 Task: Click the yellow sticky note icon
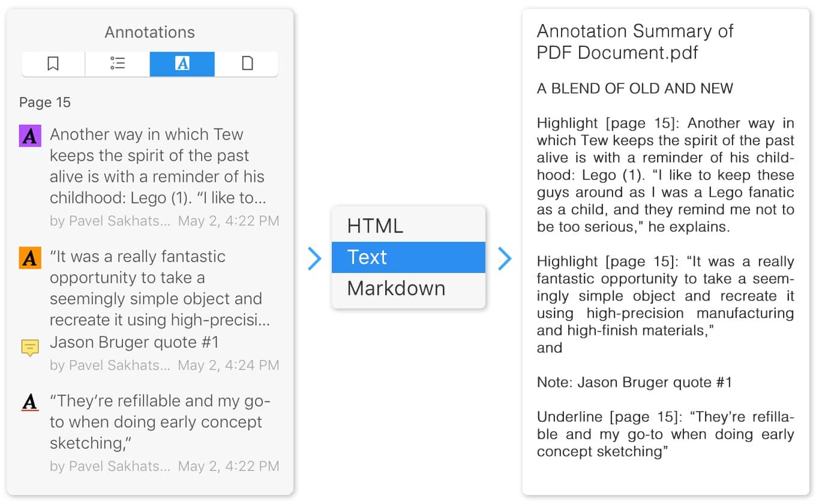(x=30, y=347)
